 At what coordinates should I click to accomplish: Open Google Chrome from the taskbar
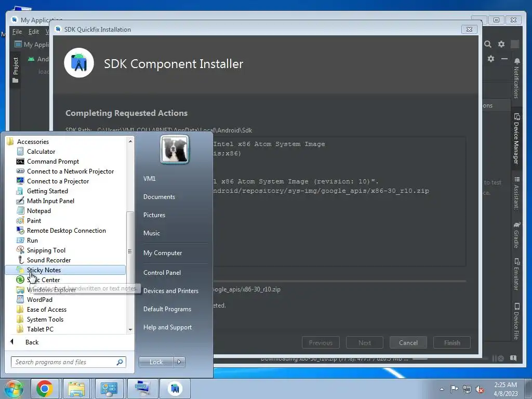point(45,389)
